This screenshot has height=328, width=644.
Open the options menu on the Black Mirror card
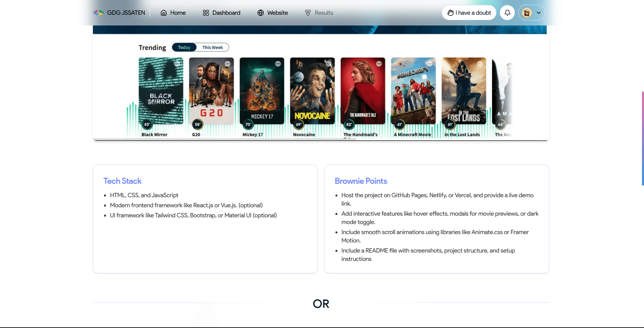[177, 63]
